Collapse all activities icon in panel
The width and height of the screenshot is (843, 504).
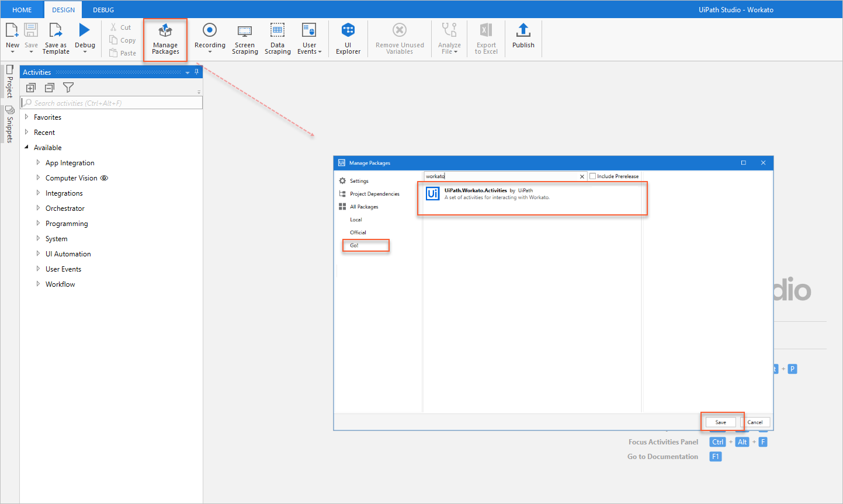[x=50, y=88]
